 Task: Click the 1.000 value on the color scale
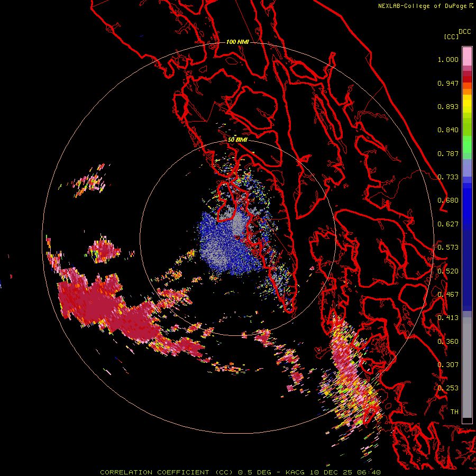(x=448, y=59)
